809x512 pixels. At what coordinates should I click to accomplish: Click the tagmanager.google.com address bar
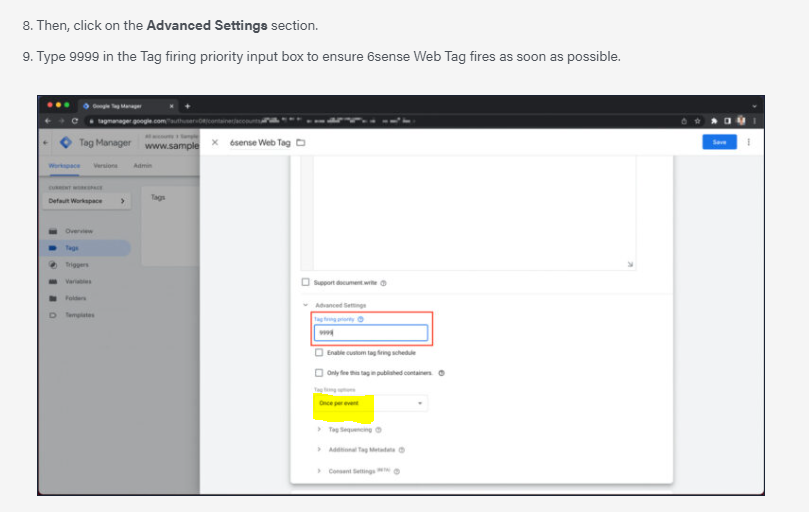(382, 121)
